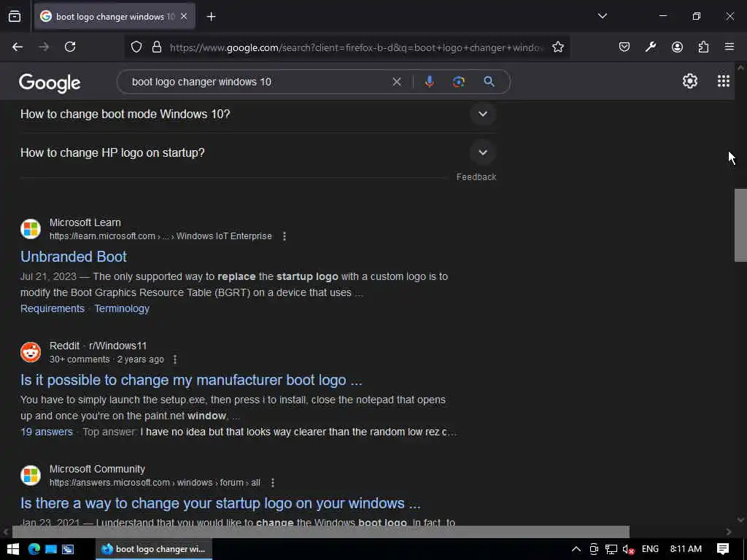Submit search with the magnifier icon

tap(489, 82)
